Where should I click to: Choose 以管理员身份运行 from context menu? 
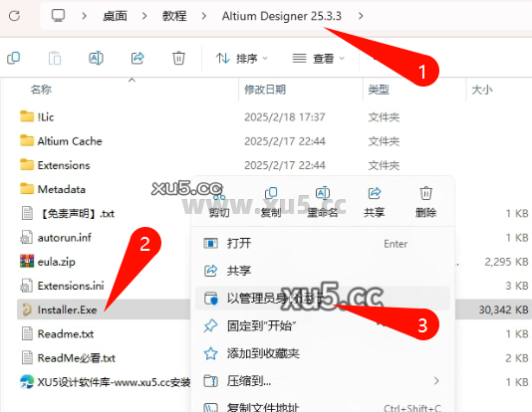tap(323, 299)
